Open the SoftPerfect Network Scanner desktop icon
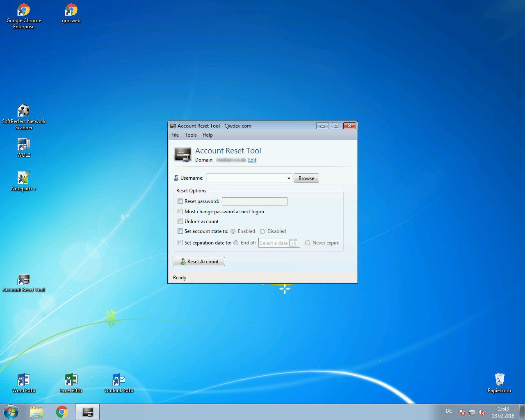Screen dimensions: 525x420 coord(23,111)
